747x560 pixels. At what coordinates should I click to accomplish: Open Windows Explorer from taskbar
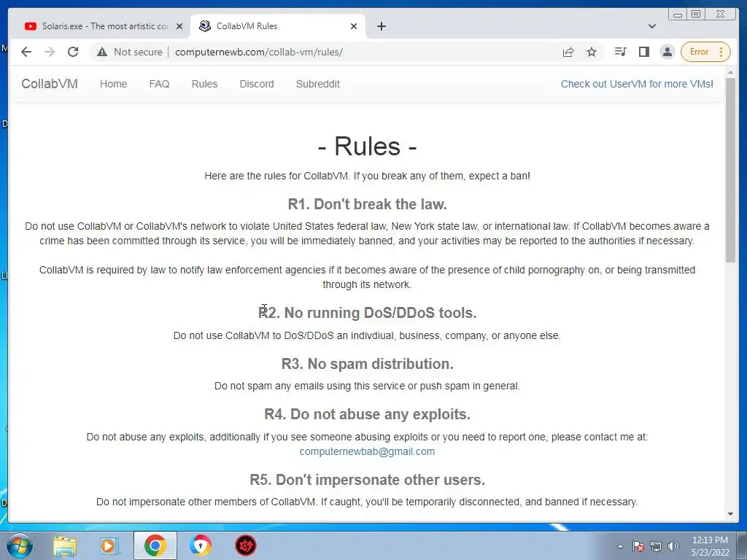65,545
